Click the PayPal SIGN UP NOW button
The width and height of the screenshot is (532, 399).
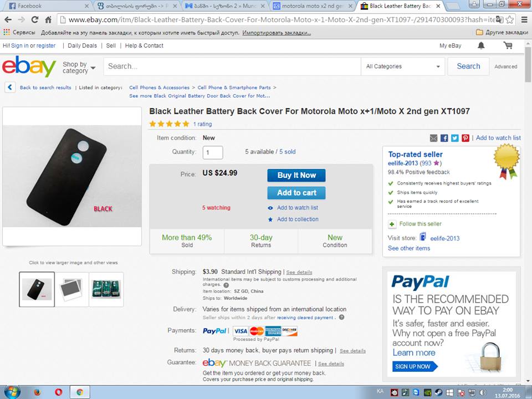(415, 366)
